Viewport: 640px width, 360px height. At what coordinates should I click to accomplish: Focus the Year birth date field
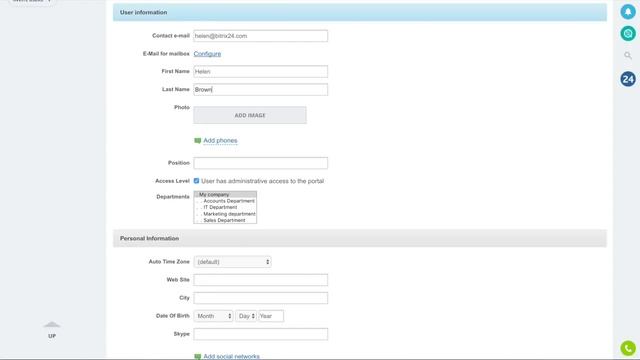point(271,316)
